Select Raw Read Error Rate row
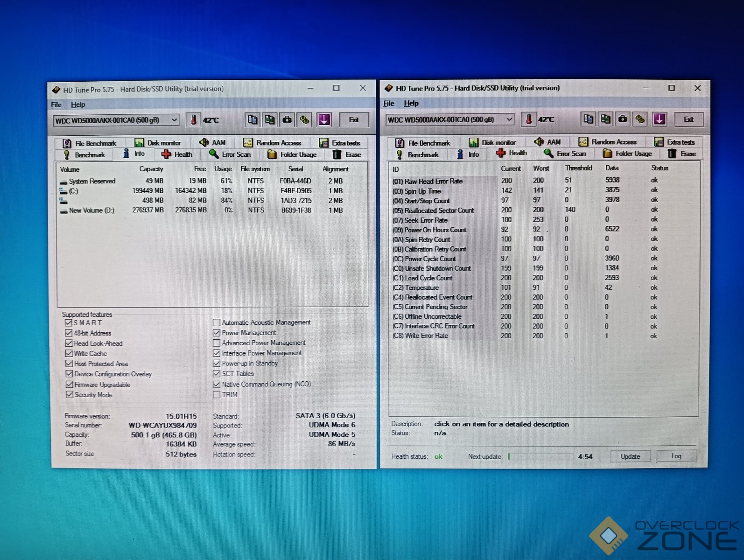 click(543, 181)
